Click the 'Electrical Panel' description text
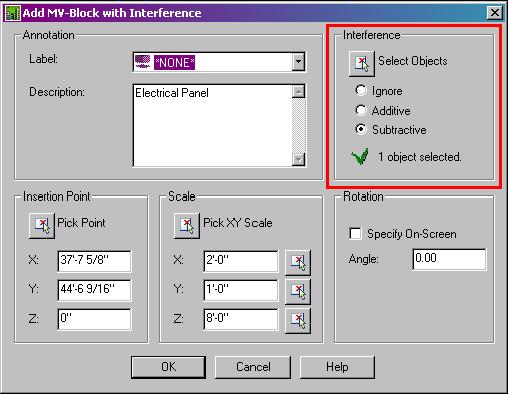This screenshot has height=395, width=509. tap(172, 93)
